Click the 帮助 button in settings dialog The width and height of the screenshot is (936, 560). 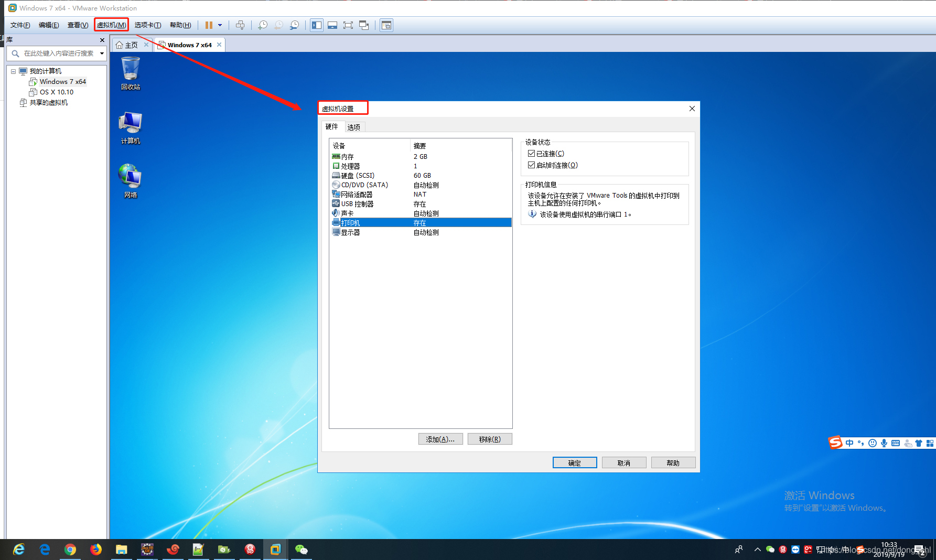[x=673, y=462]
